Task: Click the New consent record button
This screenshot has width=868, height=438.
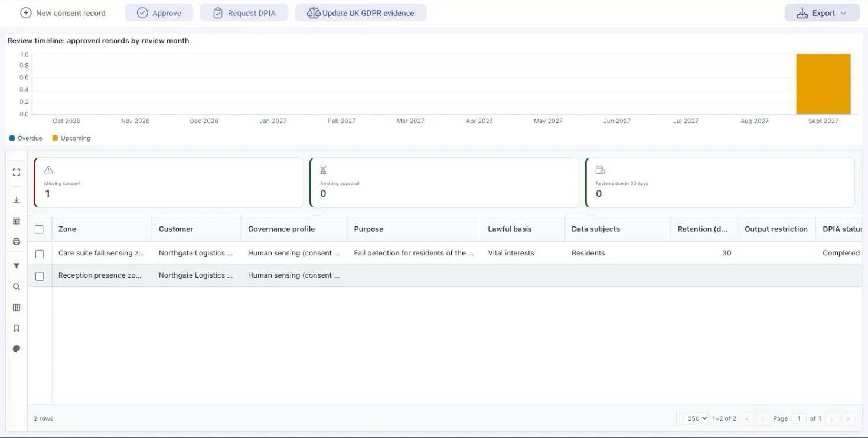Action: tap(63, 13)
